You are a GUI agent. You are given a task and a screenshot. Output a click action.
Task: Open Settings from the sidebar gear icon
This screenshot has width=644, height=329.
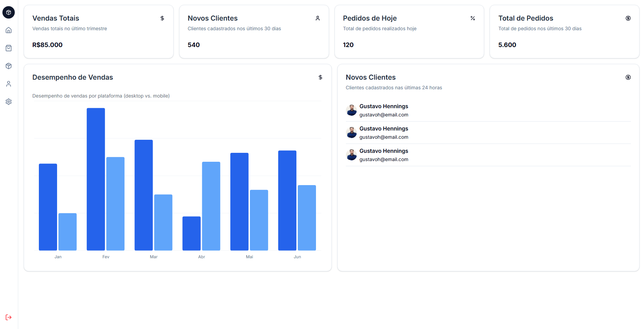coord(9,102)
